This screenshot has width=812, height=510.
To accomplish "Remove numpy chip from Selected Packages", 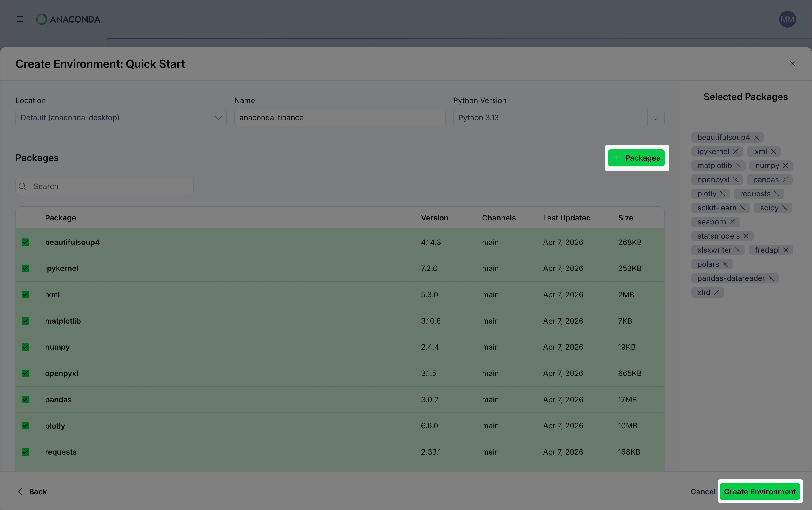I will click(786, 165).
